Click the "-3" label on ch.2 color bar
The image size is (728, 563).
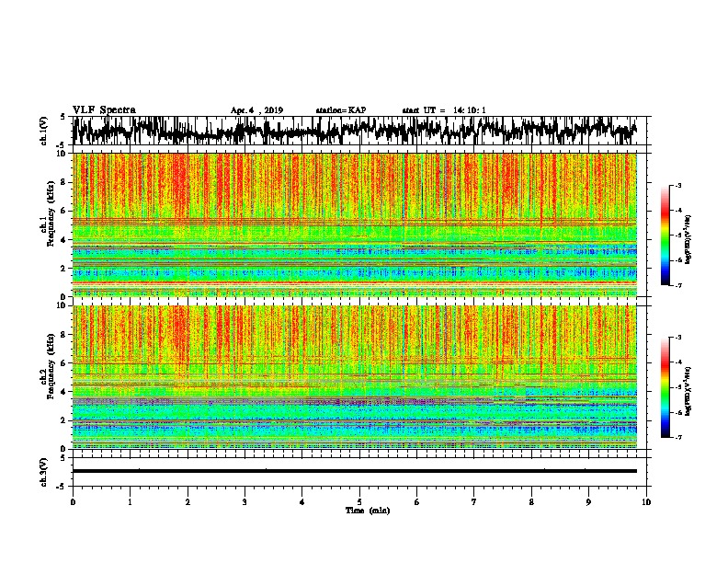677,338
